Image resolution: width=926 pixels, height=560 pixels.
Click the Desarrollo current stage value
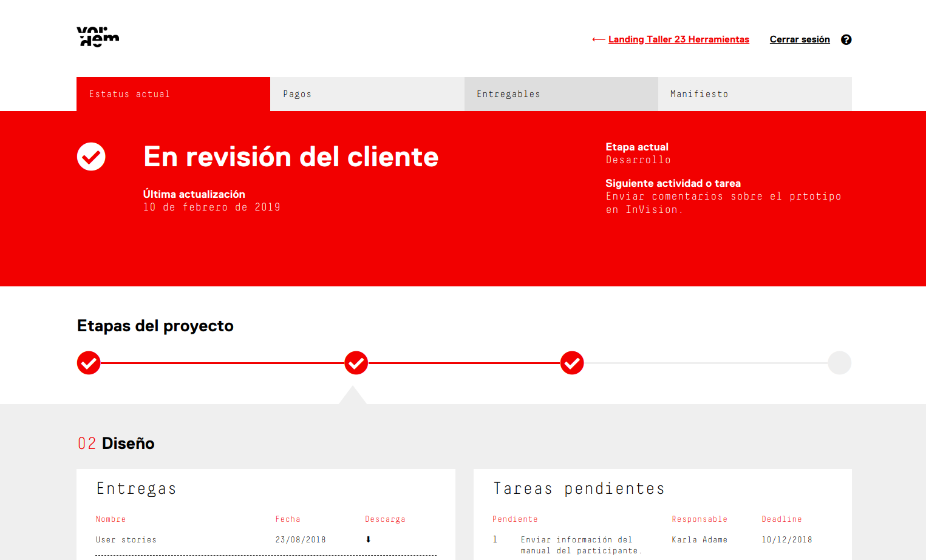click(638, 160)
